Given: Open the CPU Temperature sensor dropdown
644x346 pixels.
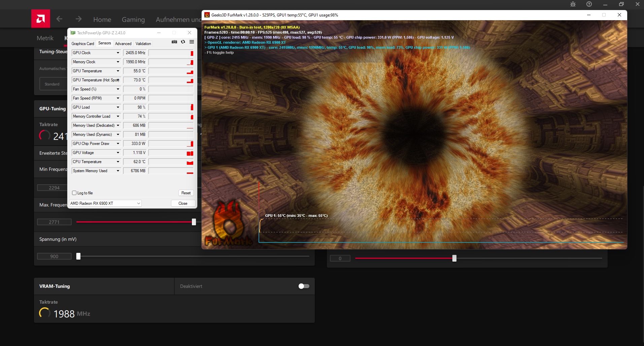Looking at the screenshot, I should click(118, 162).
